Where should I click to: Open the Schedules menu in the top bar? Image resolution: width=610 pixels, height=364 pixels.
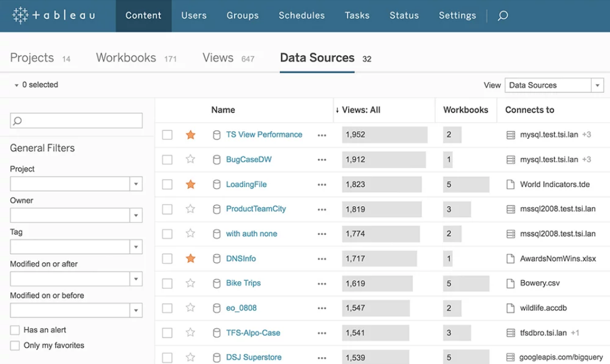pyautogui.click(x=302, y=16)
